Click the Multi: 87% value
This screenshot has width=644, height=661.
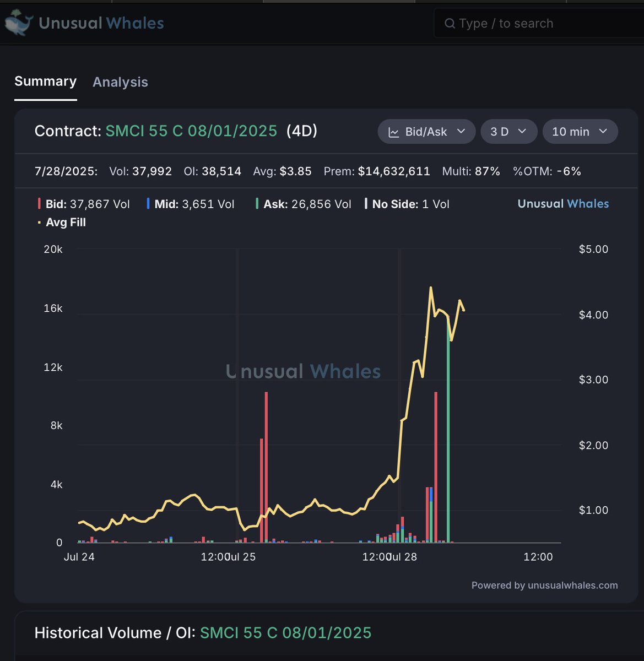tap(471, 171)
